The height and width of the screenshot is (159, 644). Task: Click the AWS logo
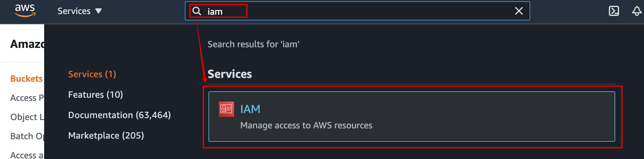pyautogui.click(x=25, y=11)
